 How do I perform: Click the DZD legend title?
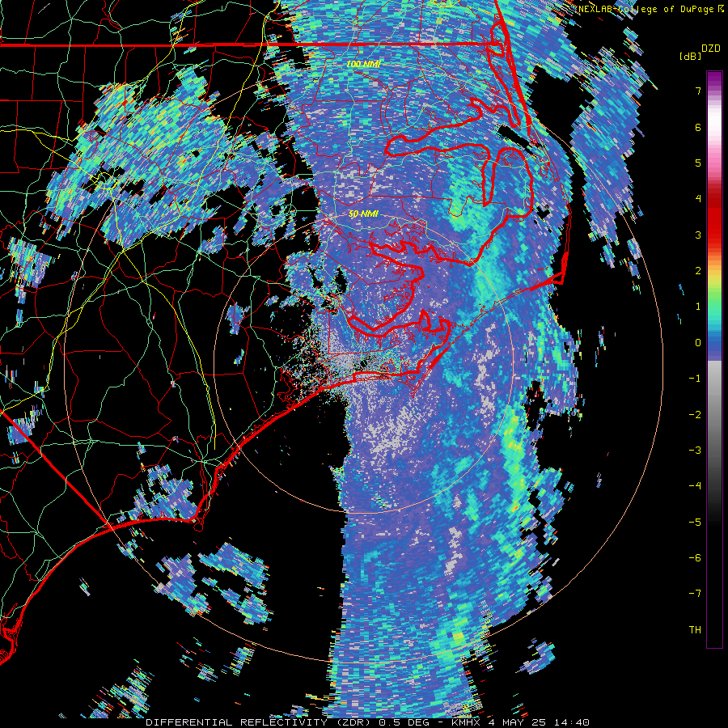coord(710,49)
